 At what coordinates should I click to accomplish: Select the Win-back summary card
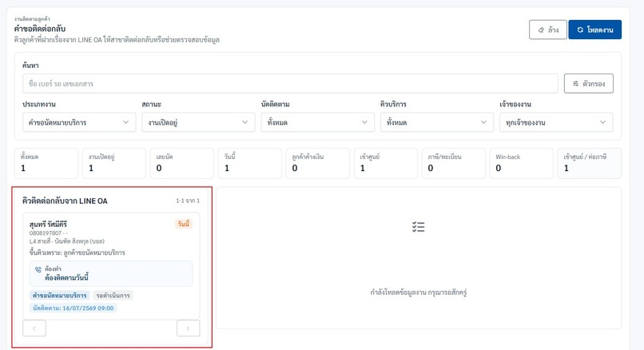(521, 163)
